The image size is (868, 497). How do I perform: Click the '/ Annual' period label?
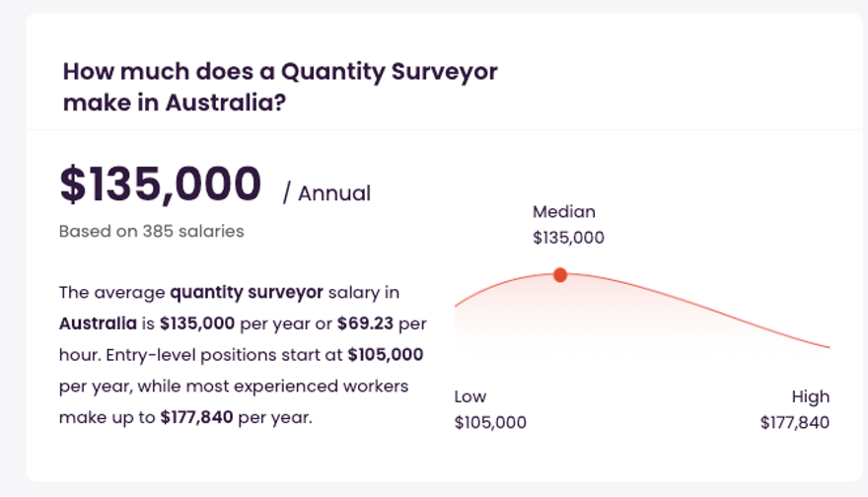click(326, 193)
